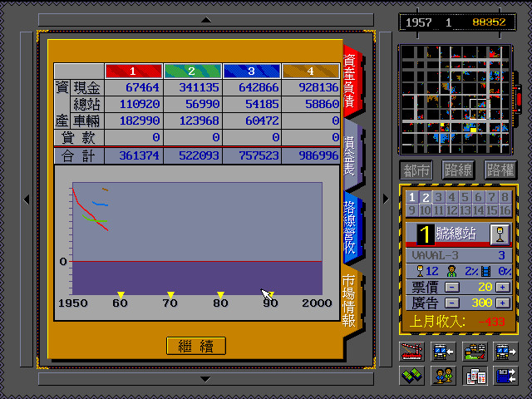Click the 路線 map mode button
The image size is (532, 399).
point(458,170)
